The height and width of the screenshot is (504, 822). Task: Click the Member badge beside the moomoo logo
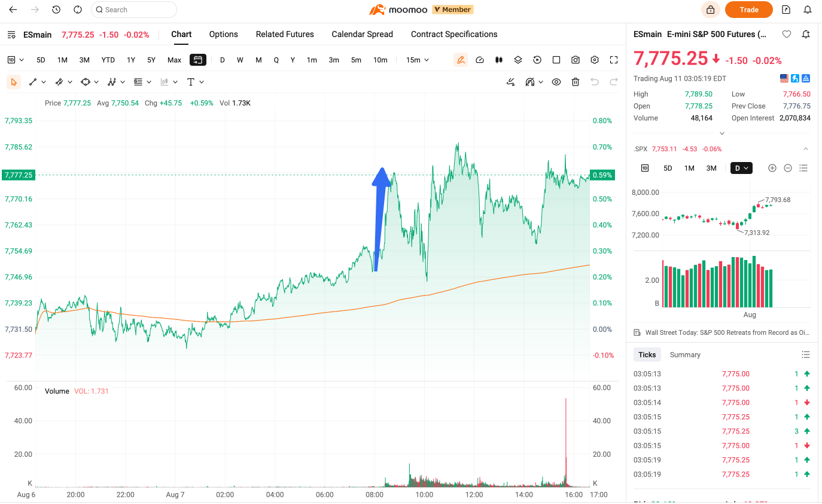coord(453,10)
